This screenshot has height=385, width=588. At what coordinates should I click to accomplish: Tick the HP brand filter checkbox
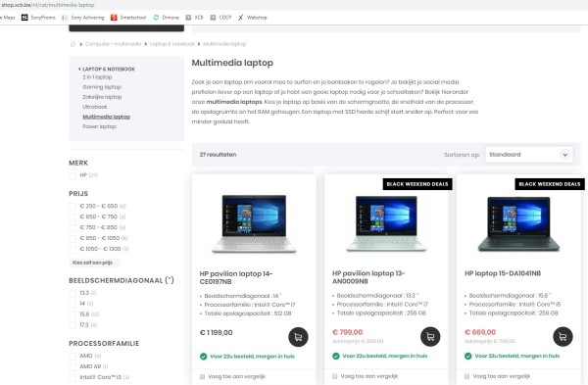click(x=73, y=175)
